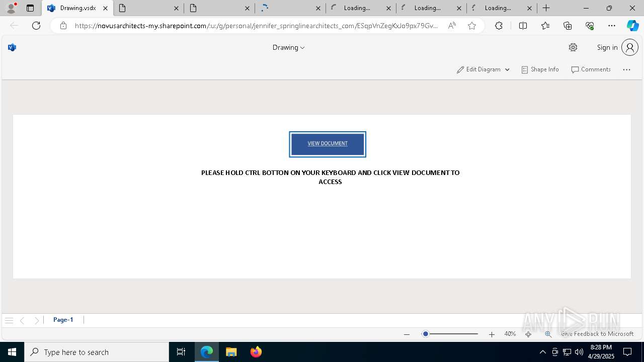This screenshot has width=644, height=362.
Task: Launch the Copilot icon
Action: (632, 26)
